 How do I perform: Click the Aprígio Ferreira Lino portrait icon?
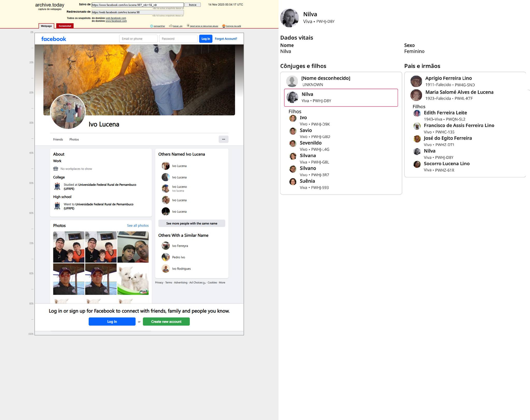416,81
